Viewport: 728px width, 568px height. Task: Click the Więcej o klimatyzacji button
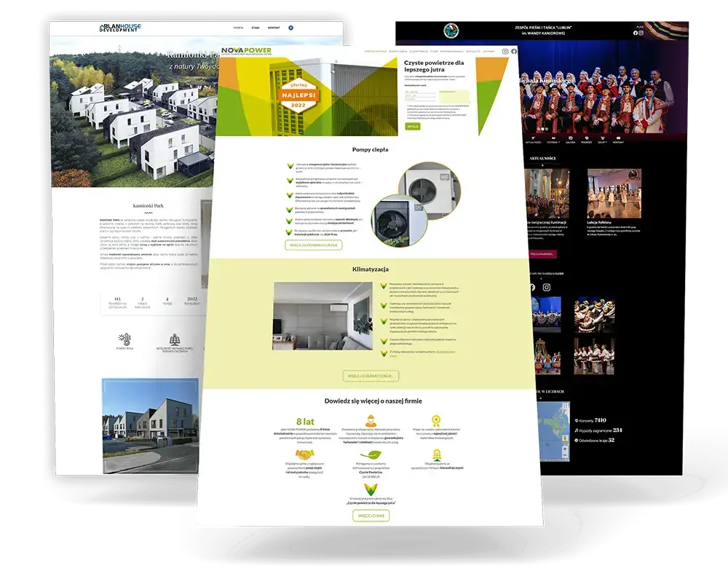point(371,376)
